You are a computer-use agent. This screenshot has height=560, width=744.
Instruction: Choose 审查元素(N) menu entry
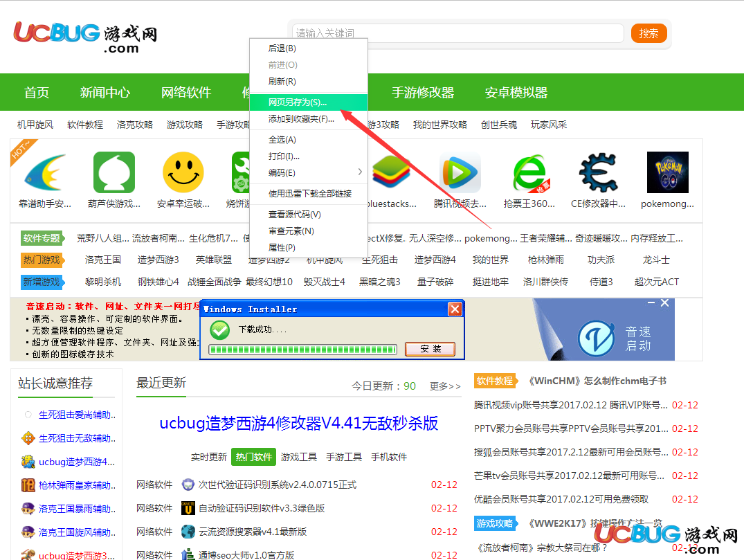point(309,231)
